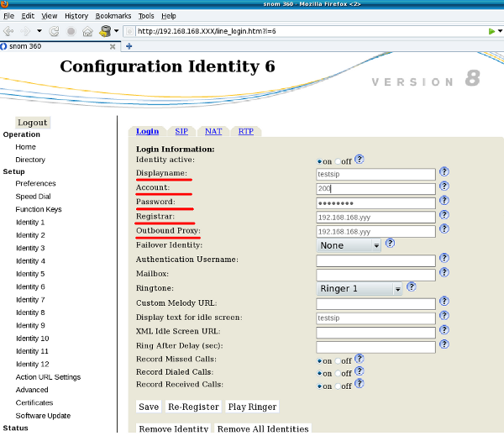The height and width of the screenshot is (436, 504).
Task: Click the browser Forward arrow
Action: coord(25,31)
